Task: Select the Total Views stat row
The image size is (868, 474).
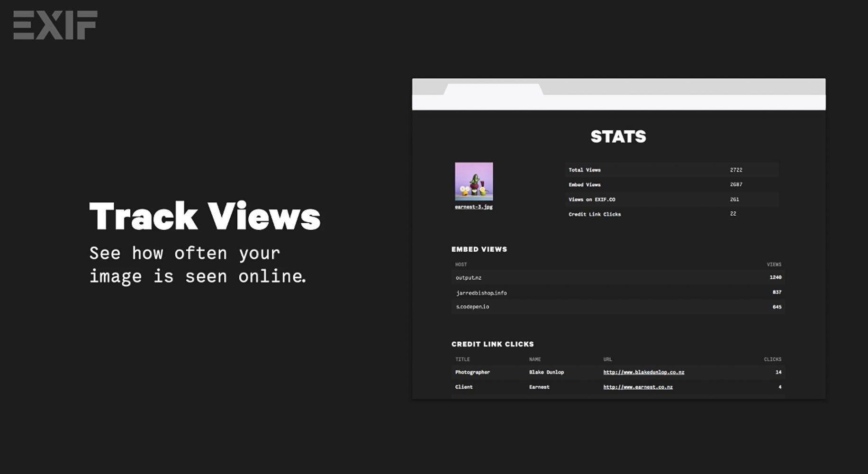Action: (x=671, y=170)
